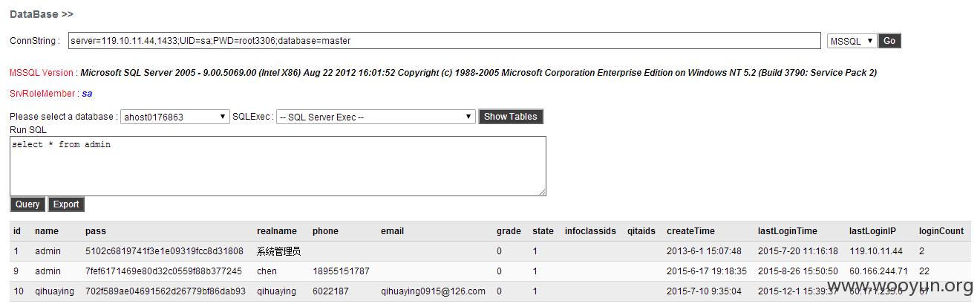
Task: Focus the ConnString input field
Action: pos(445,41)
